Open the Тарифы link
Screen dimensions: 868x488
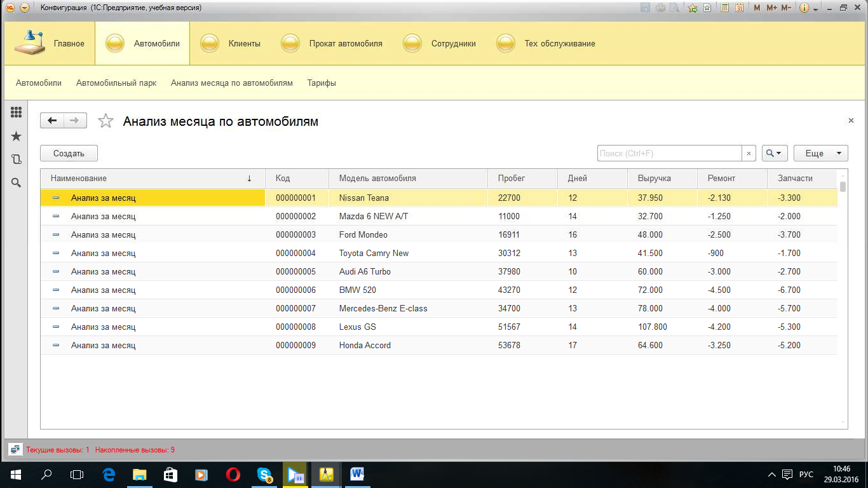[x=322, y=83]
